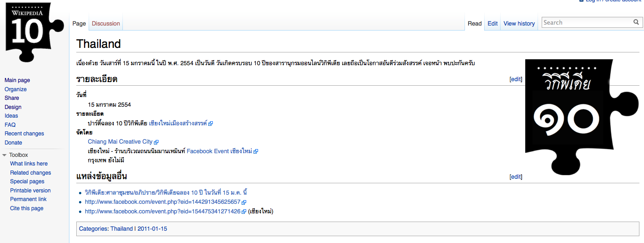
Task: Open the View history tab
Action: pyautogui.click(x=519, y=24)
